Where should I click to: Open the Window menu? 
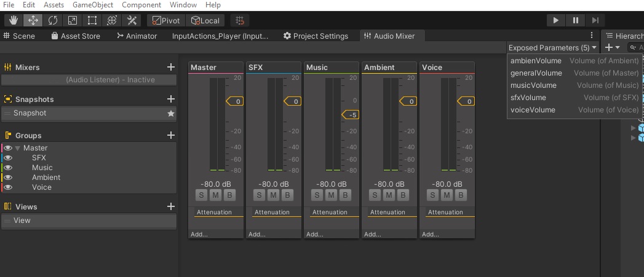183,5
